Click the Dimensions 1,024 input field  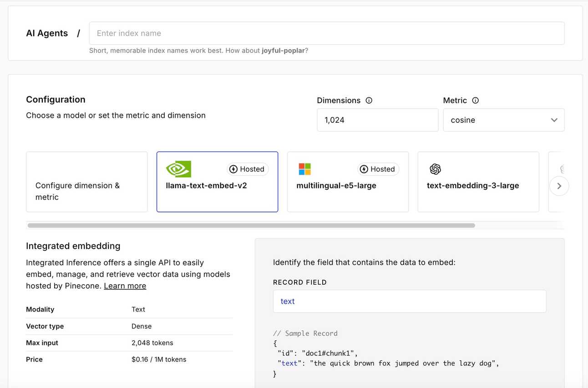377,120
